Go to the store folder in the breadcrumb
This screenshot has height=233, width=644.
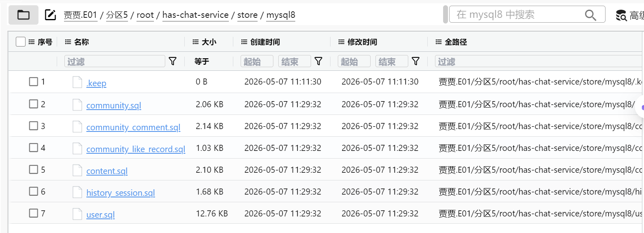(247, 15)
